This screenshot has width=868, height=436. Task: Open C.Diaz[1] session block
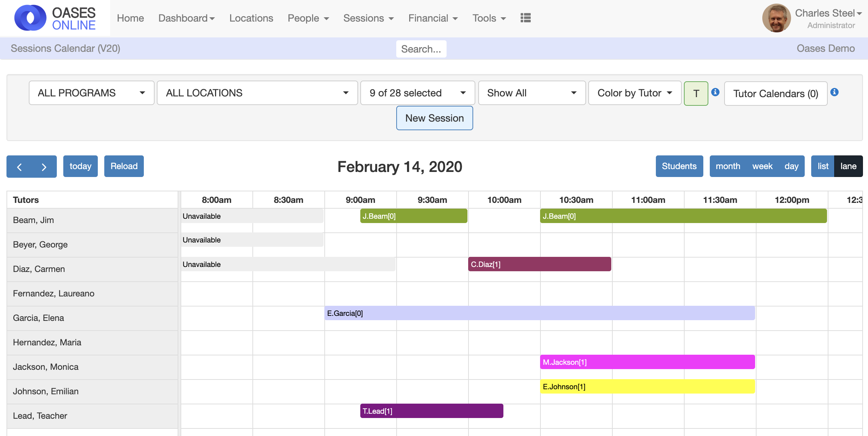(x=539, y=264)
